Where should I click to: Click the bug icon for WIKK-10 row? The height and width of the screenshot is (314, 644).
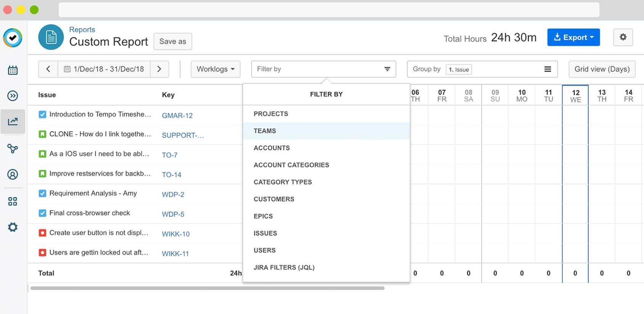tap(42, 233)
